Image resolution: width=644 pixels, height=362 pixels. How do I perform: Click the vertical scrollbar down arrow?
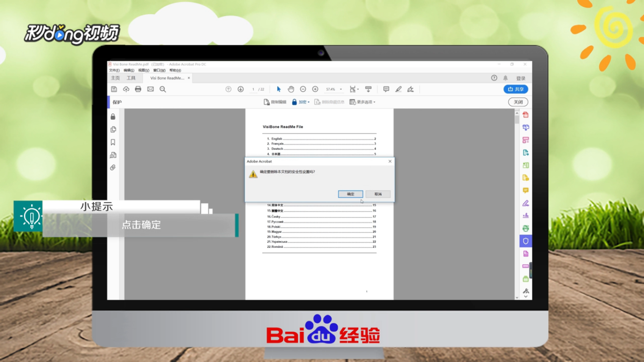517,297
